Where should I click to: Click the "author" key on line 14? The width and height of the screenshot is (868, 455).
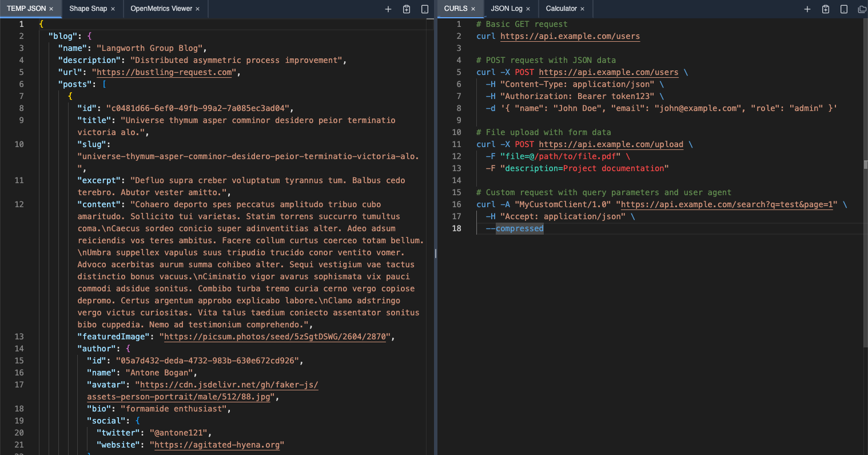[x=97, y=349]
